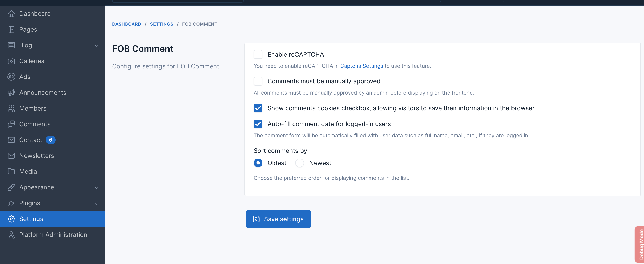The height and width of the screenshot is (264, 644).
Task: Expand the Plugins menu
Action: pyautogui.click(x=97, y=203)
